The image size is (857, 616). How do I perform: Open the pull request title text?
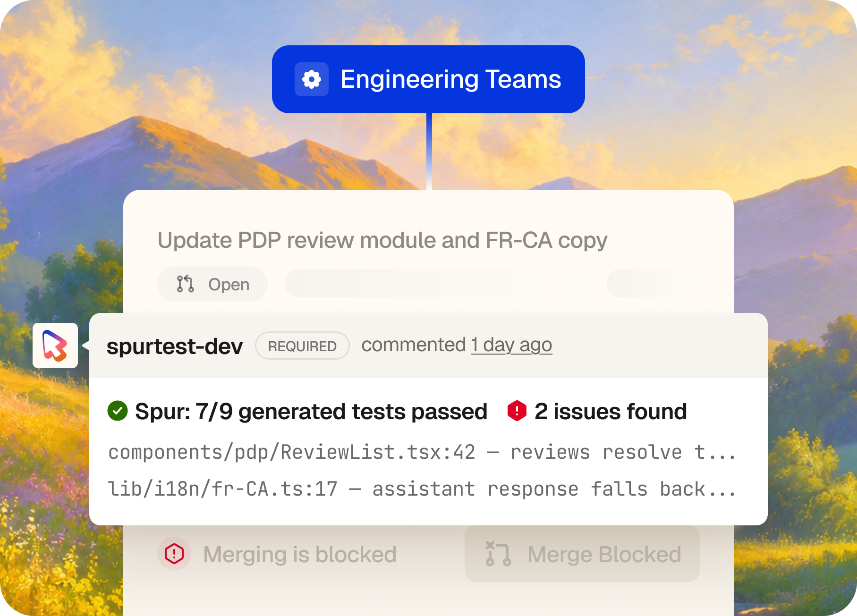pos(382,240)
